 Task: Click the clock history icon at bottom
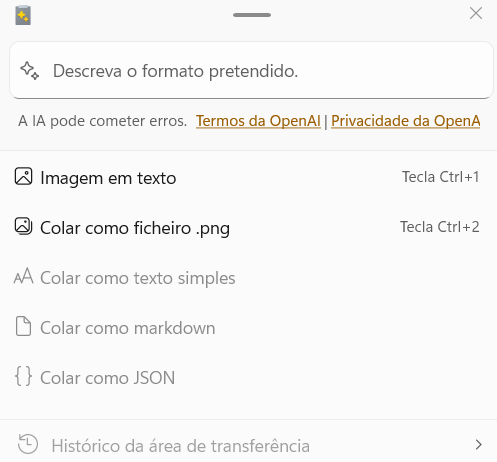click(x=28, y=444)
